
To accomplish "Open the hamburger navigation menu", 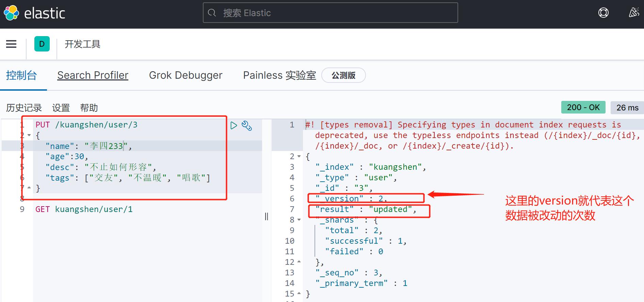I will coord(11,44).
